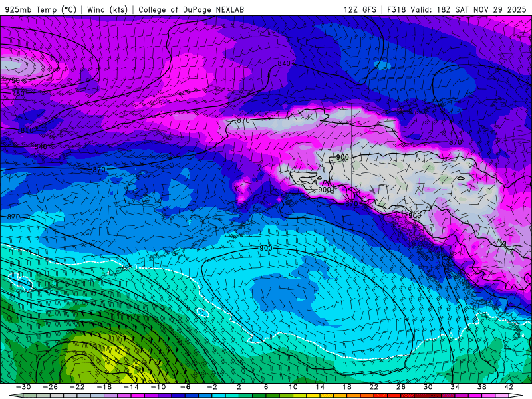Select the '12Z GFS' model run label

[360, 9]
